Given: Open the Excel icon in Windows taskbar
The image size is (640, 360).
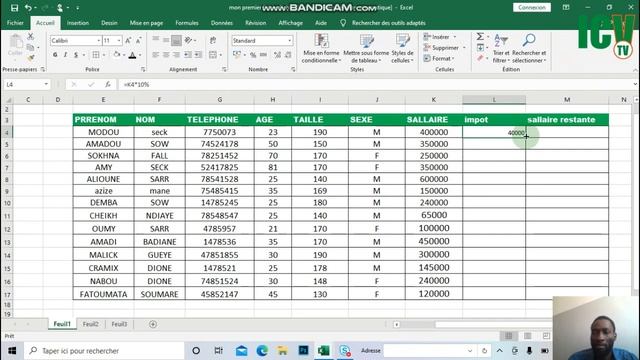Looking at the screenshot, I should pyautogui.click(x=324, y=351).
